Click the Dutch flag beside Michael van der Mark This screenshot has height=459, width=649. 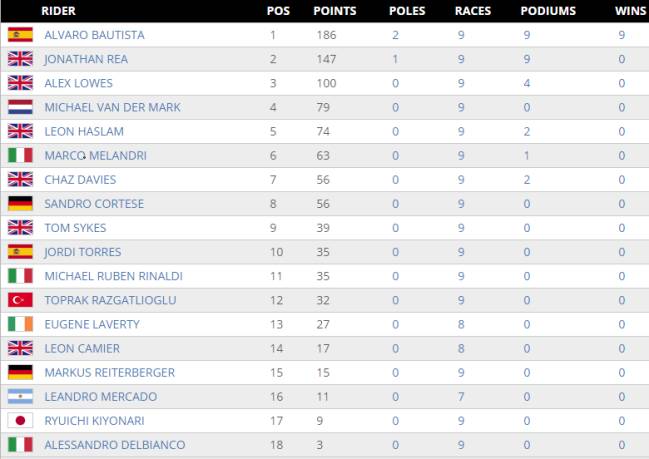20,107
